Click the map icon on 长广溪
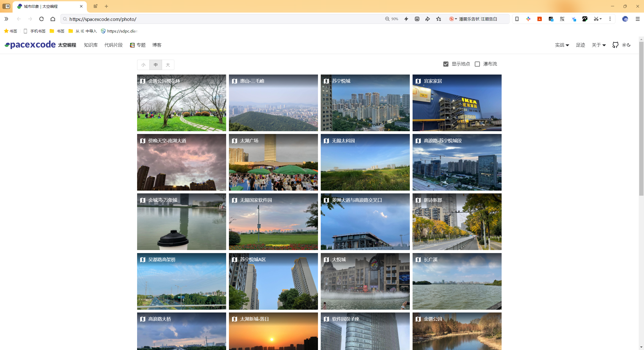The height and width of the screenshot is (350, 644). tap(418, 260)
